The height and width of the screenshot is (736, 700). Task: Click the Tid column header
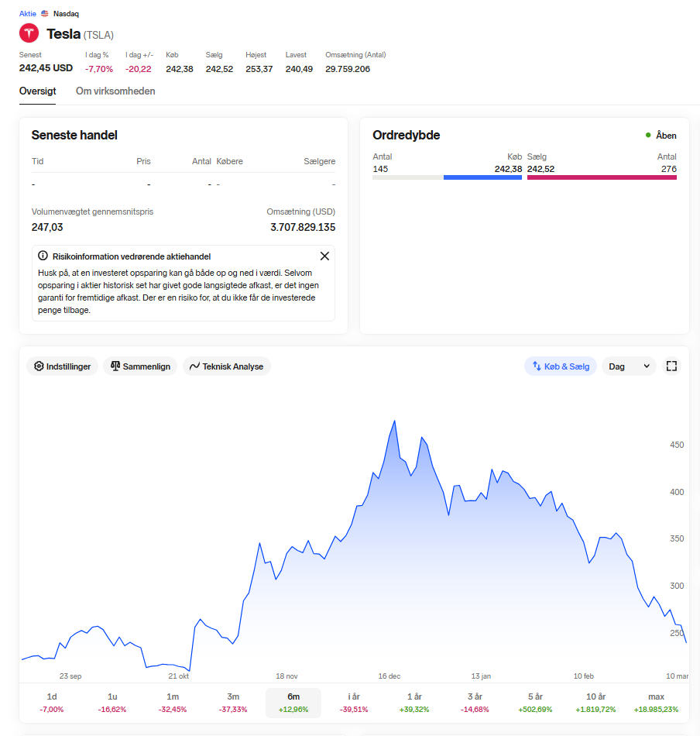37,161
